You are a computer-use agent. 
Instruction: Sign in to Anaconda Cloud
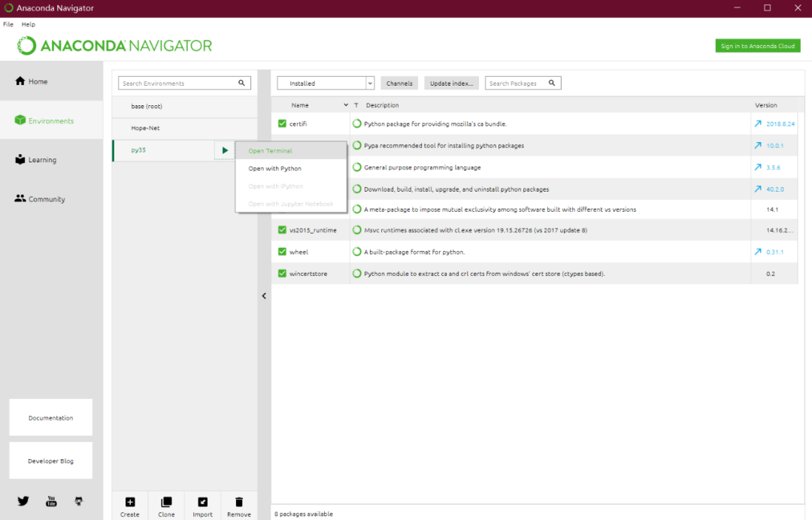pyautogui.click(x=758, y=46)
